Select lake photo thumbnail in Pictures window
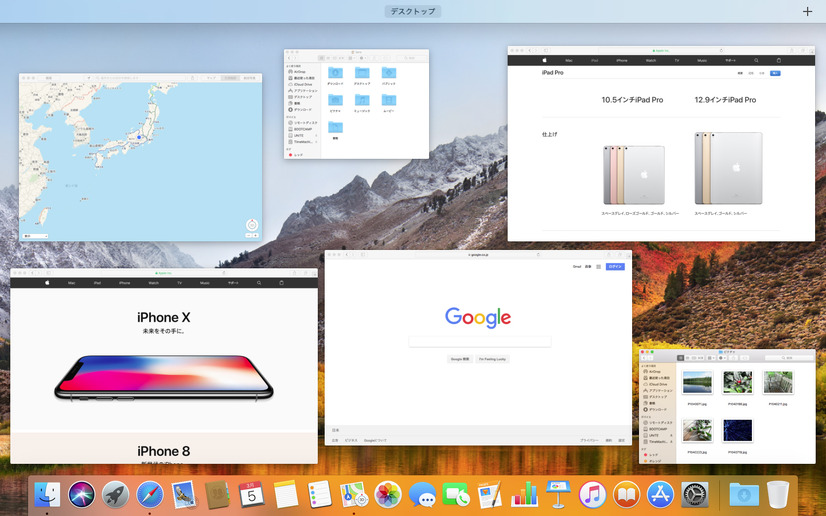826x516 pixels. pos(697,383)
